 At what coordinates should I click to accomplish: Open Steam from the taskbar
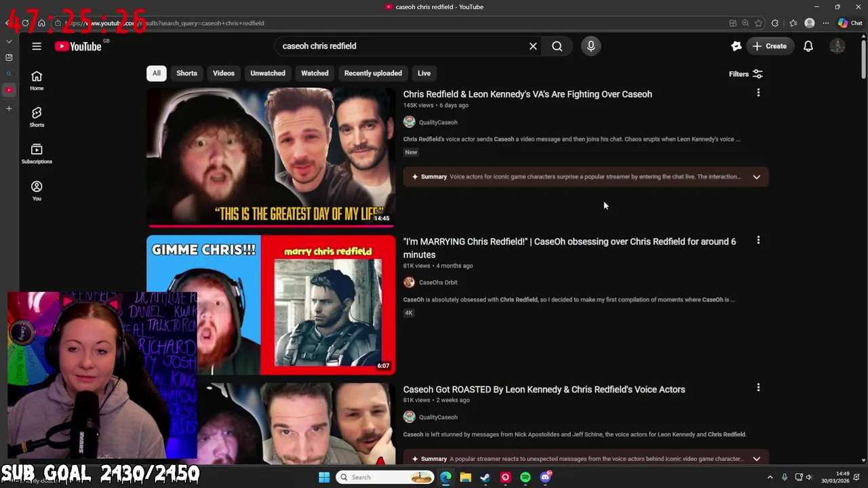[485, 477]
